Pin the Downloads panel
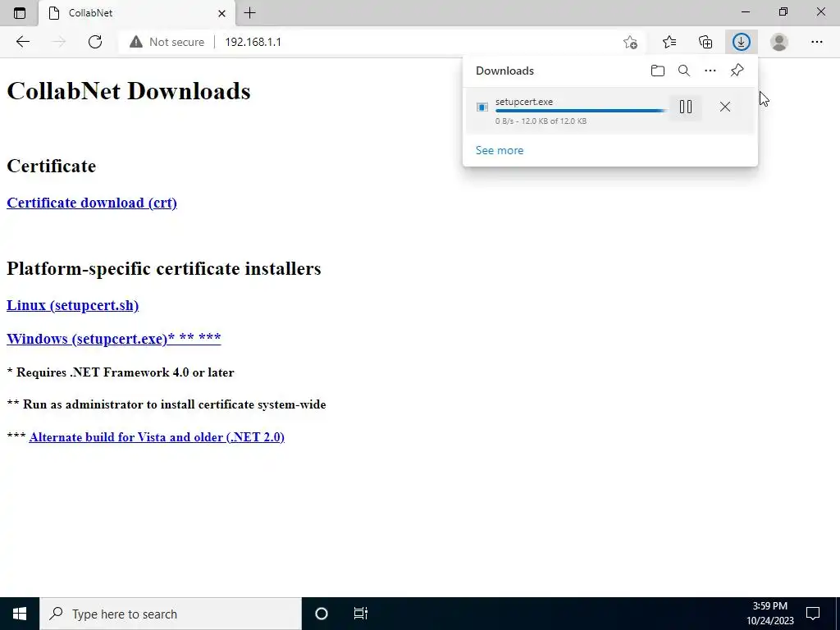 pyautogui.click(x=737, y=71)
